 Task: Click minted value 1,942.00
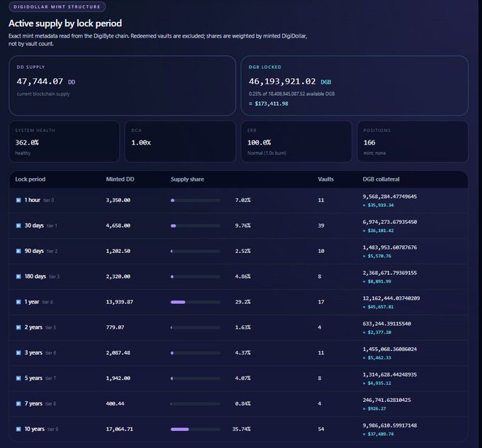(x=118, y=379)
